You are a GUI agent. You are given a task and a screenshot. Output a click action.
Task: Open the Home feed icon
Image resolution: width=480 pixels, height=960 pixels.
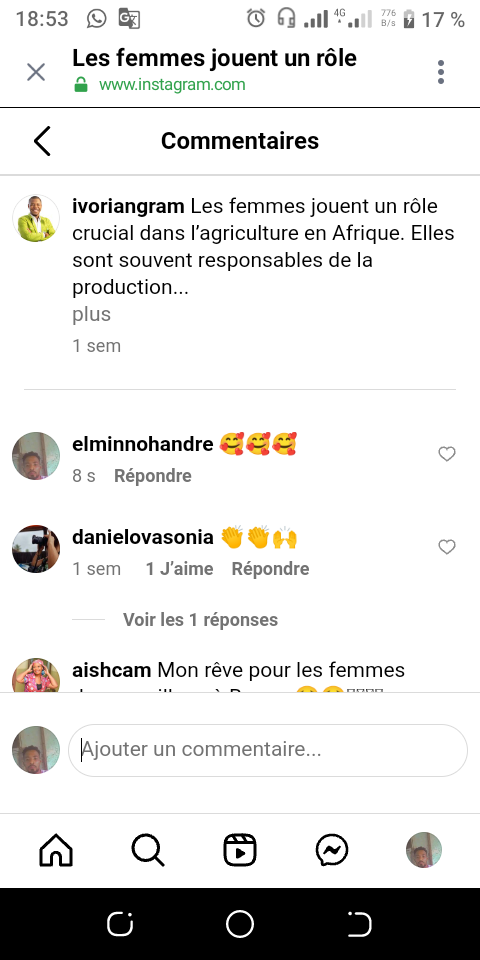coord(56,850)
